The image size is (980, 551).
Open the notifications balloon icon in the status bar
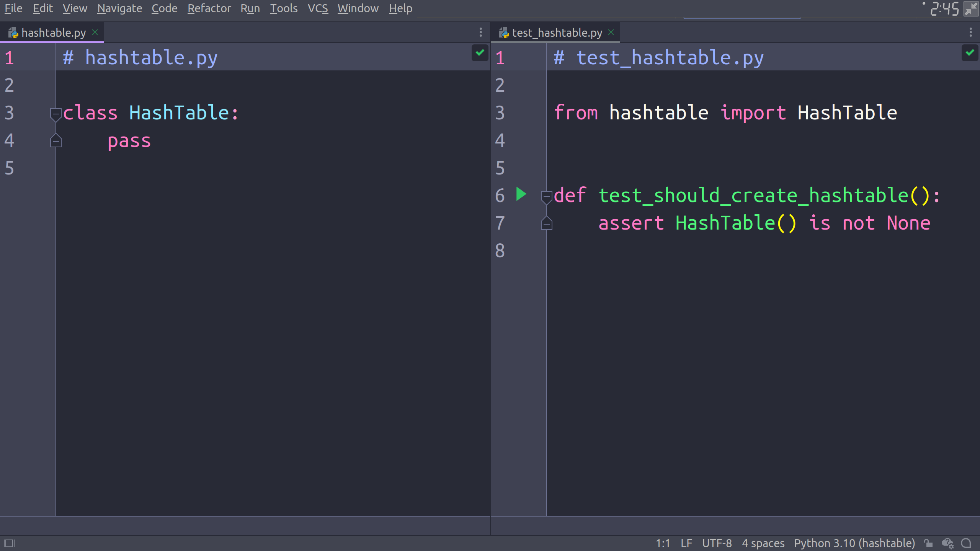[x=967, y=543]
